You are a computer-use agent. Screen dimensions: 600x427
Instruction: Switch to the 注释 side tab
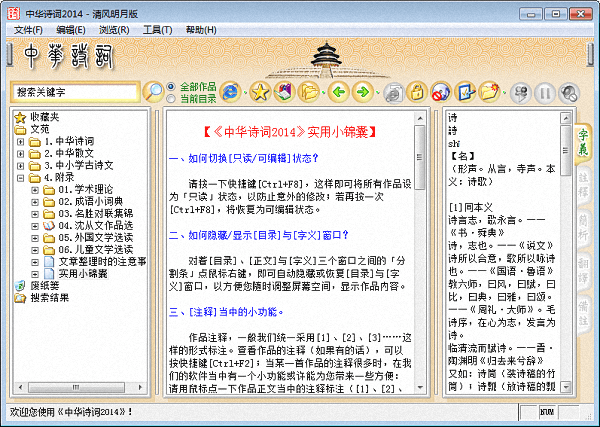coord(583,183)
